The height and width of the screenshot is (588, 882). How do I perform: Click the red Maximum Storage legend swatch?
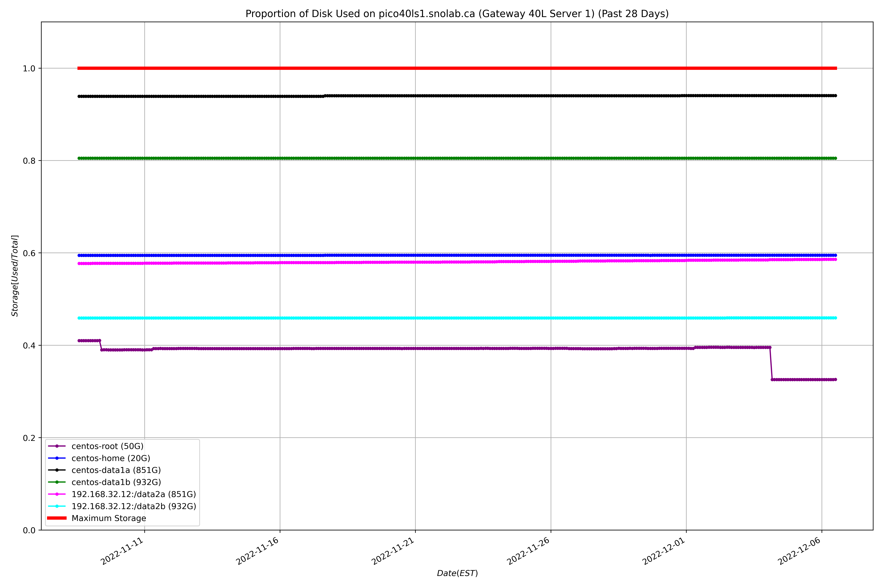pyautogui.click(x=57, y=518)
